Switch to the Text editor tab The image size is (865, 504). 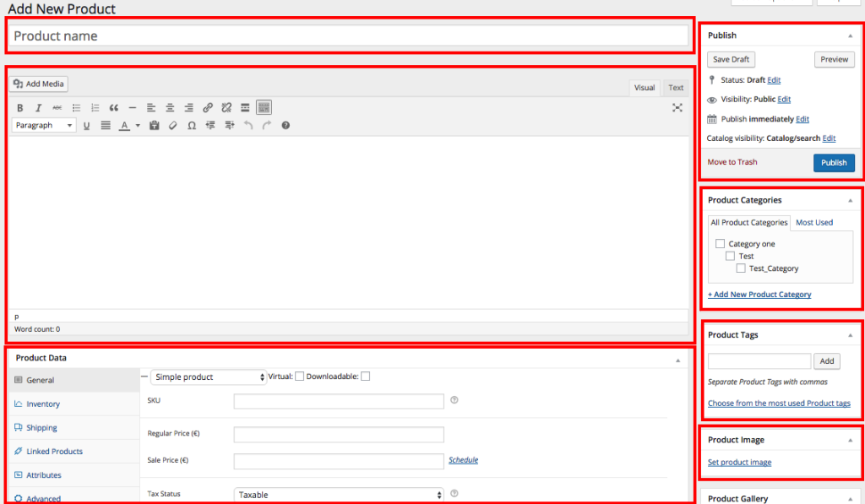coord(676,88)
